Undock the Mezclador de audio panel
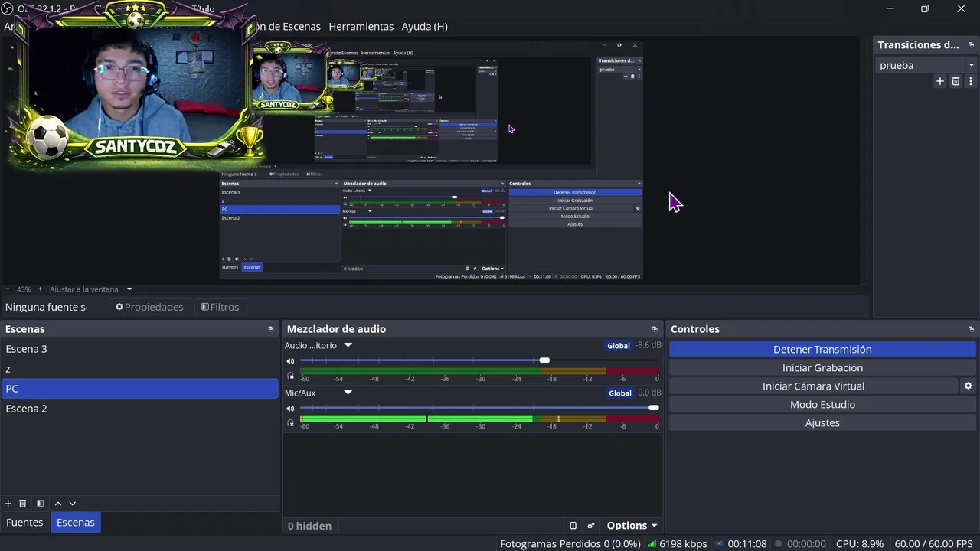The image size is (980, 551). [655, 329]
